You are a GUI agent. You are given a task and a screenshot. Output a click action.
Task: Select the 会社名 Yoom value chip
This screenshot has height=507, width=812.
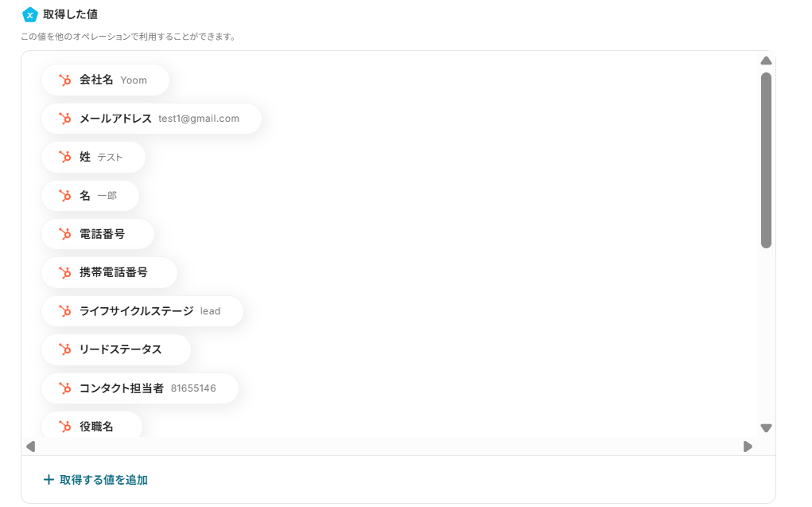105,80
